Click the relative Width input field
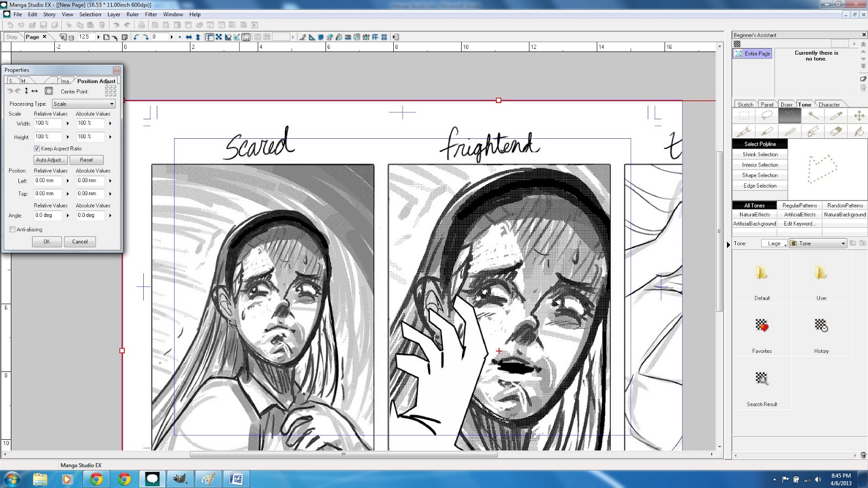The width and height of the screenshot is (868, 488). (48, 123)
